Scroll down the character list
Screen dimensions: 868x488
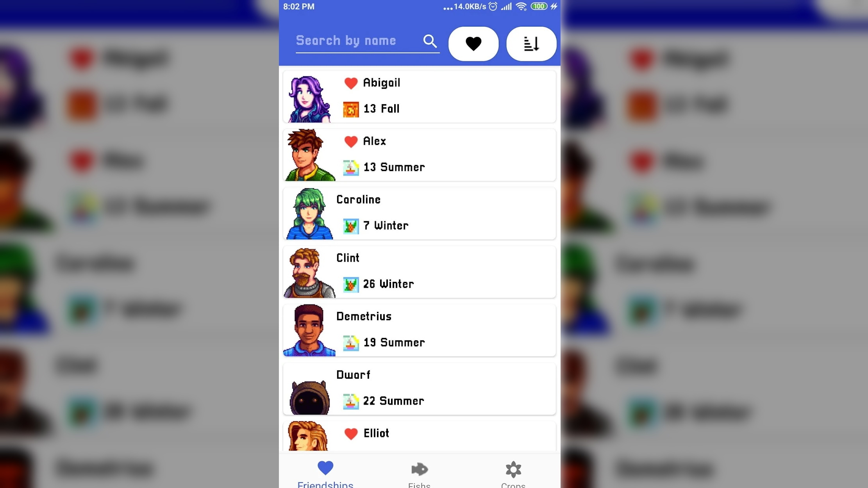click(420, 268)
